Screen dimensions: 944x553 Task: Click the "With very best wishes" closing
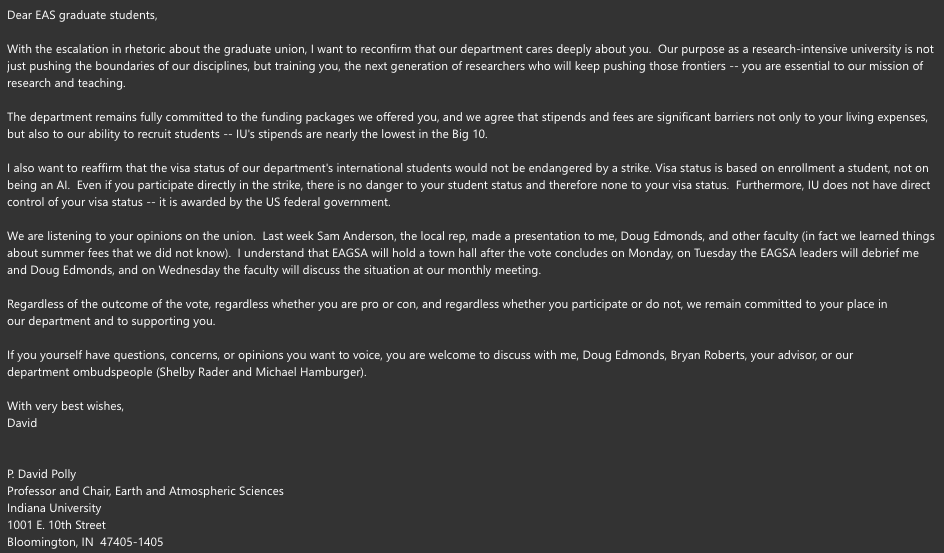click(x=65, y=406)
